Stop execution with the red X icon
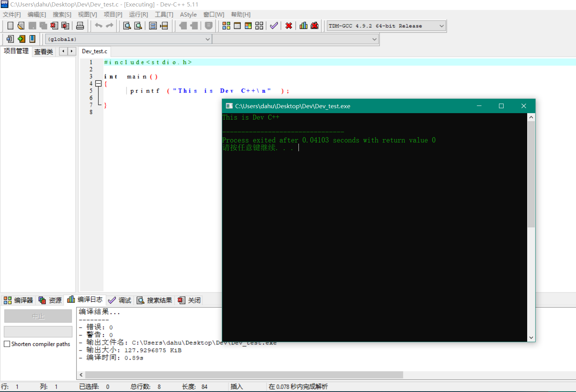Screen dimensions: 576x392 click(289, 26)
